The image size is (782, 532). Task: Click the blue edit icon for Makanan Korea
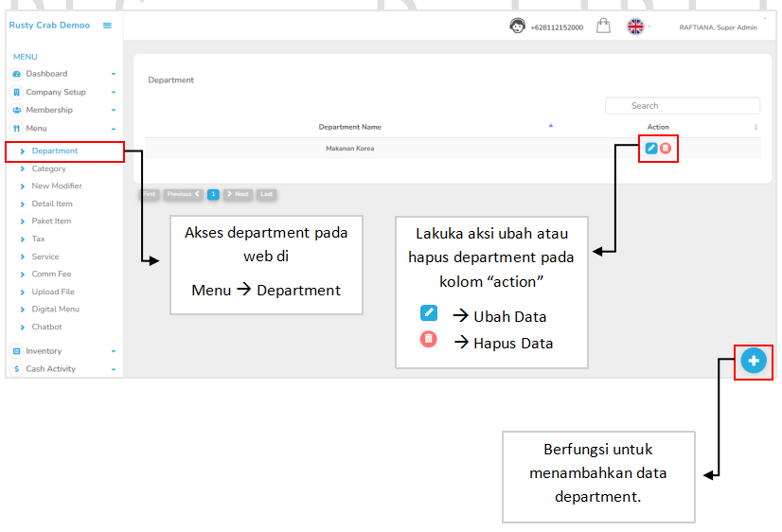[x=651, y=149]
